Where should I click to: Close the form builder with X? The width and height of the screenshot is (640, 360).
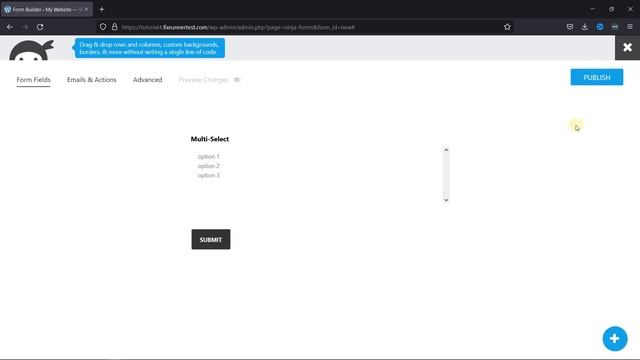[627, 47]
